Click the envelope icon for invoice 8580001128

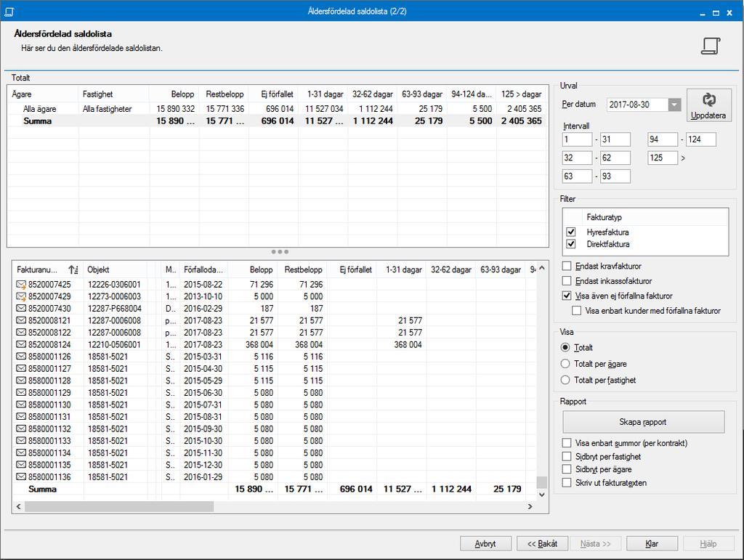click(x=21, y=381)
